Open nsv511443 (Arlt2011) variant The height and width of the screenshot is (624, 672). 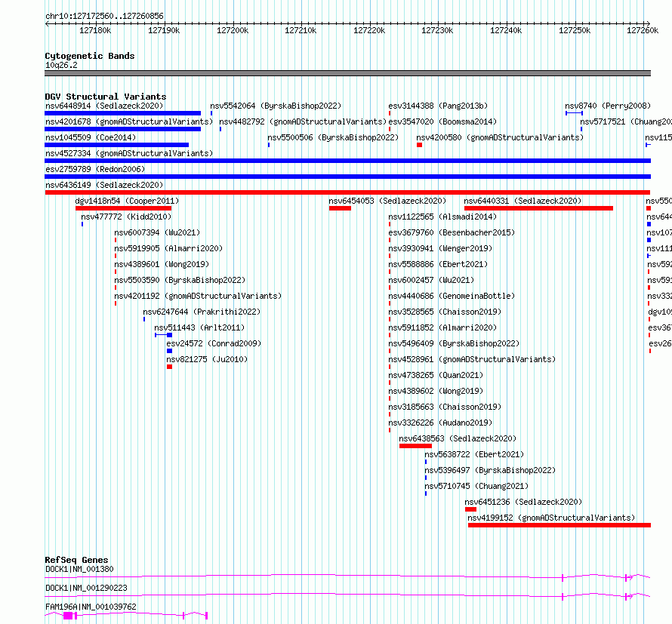pyautogui.click(x=199, y=327)
